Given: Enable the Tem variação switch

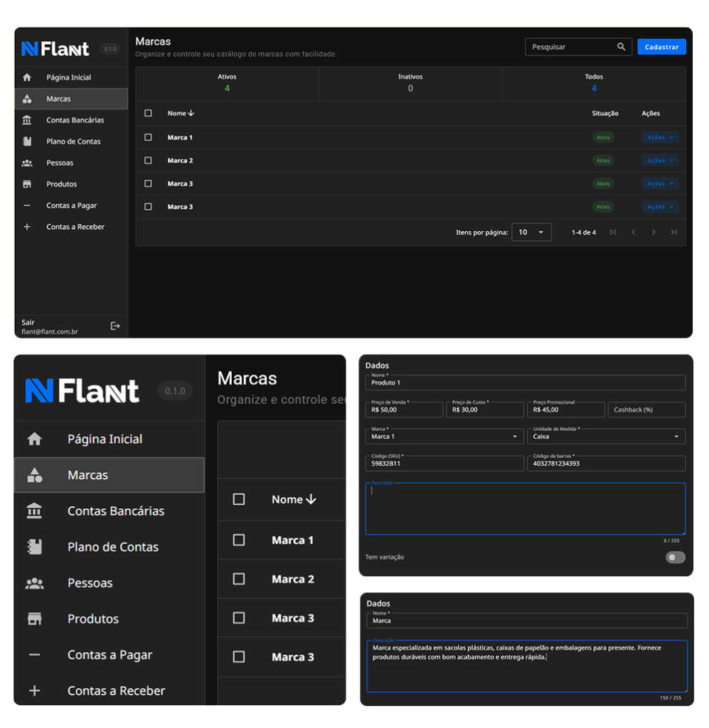Looking at the screenshot, I should click(x=675, y=557).
